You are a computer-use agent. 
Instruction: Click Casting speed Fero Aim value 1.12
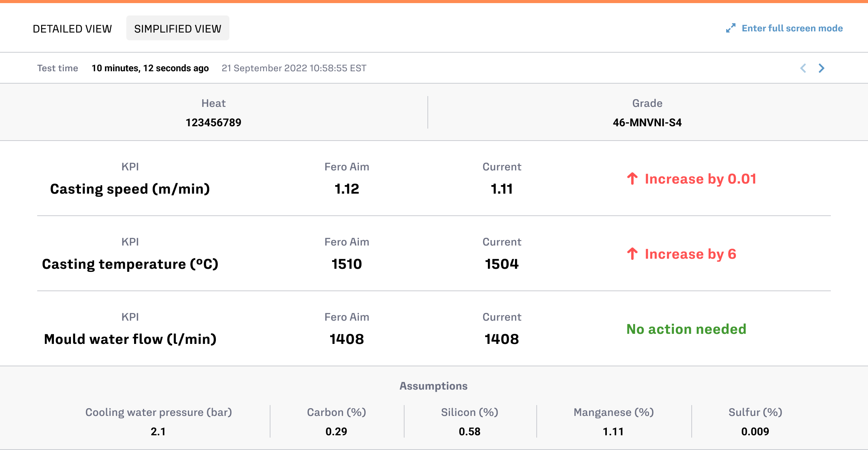click(x=346, y=189)
